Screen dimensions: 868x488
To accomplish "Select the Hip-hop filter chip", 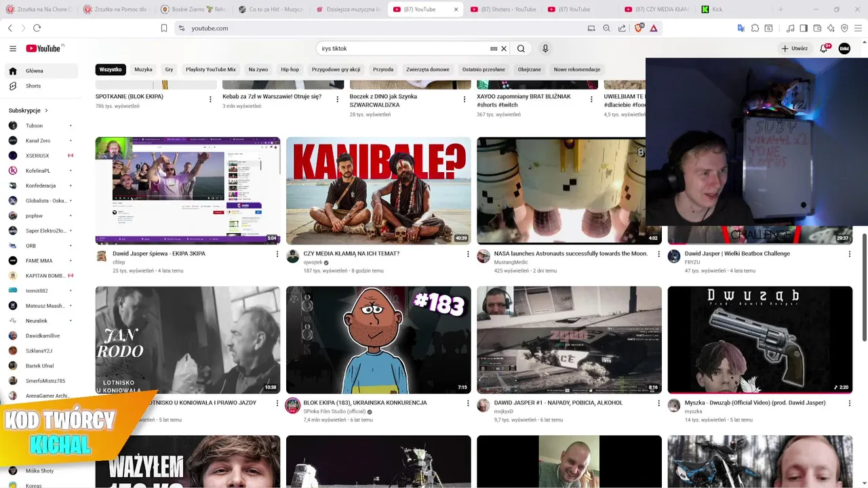I will pyautogui.click(x=290, y=69).
